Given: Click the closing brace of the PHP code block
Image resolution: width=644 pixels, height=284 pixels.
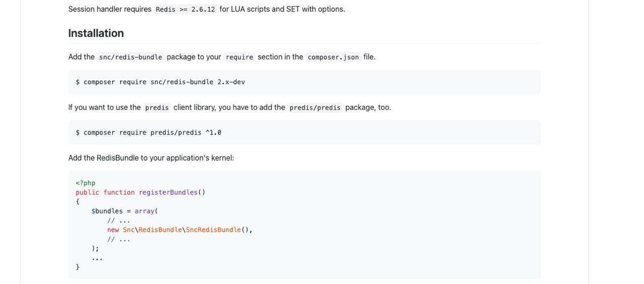Looking at the screenshot, I should (x=77, y=267).
